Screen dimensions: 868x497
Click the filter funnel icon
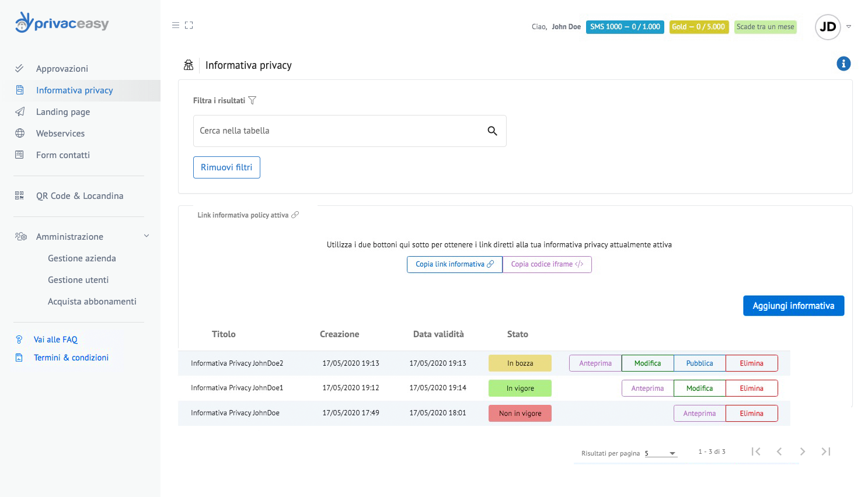[252, 100]
